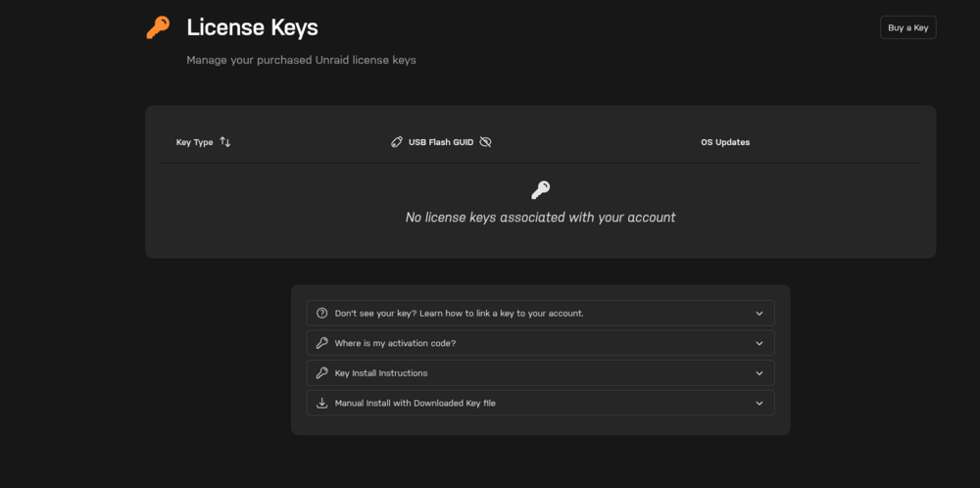Expand Key Install Instructions chevron
This screenshot has height=488, width=980.
click(759, 373)
